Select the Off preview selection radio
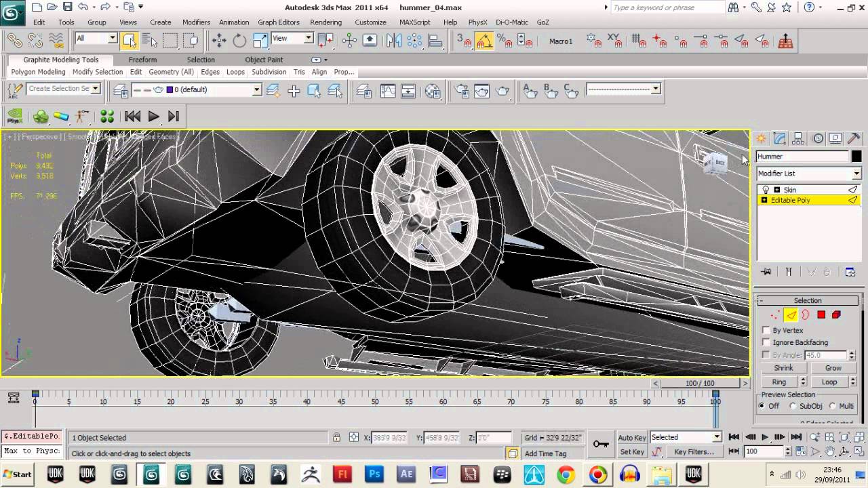The width and height of the screenshot is (868, 488). [762, 406]
